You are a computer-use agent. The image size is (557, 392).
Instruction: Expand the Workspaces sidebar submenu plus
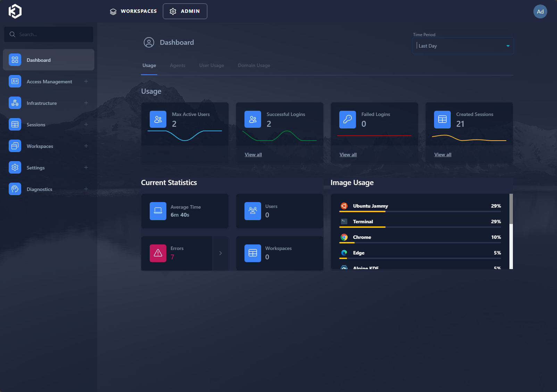pos(86,146)
